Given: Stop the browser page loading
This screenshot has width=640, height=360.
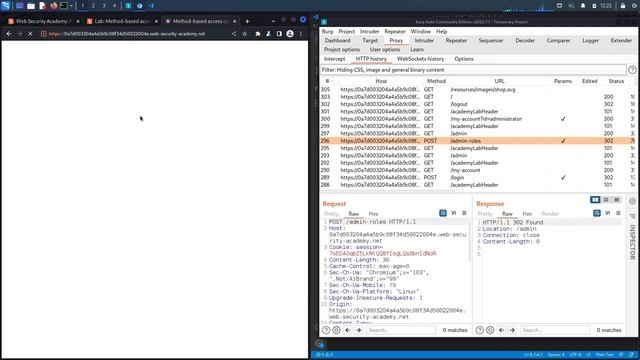Looking at the screenshot, I should click(x=30, y=34).
